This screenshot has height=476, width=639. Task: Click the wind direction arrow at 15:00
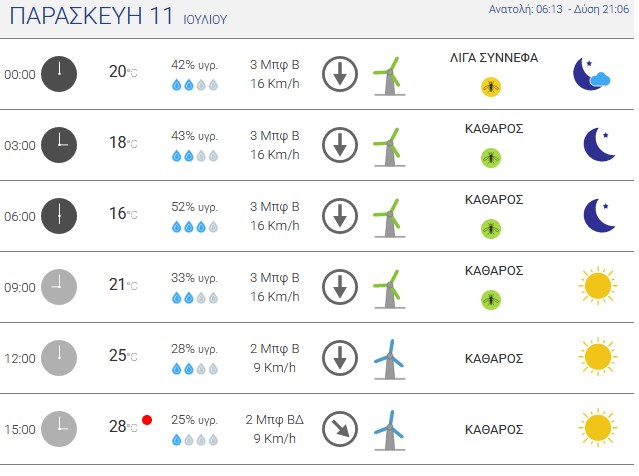340,429
